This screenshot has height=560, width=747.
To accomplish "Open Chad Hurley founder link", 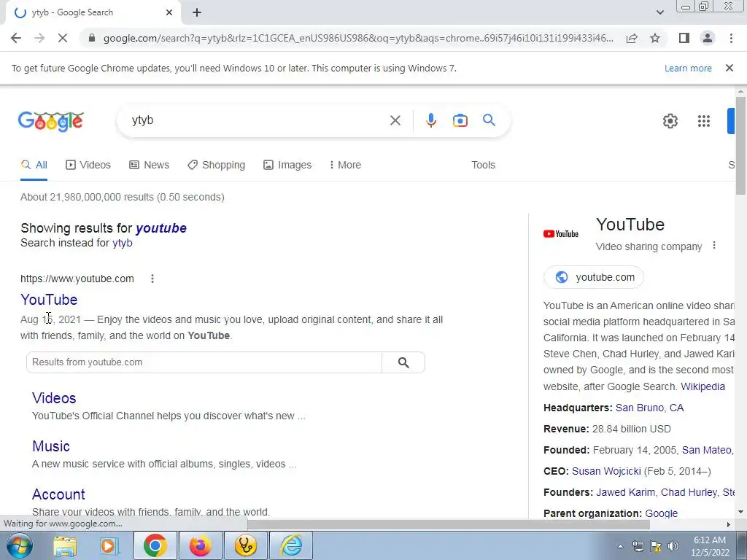I will coord(689,492).
